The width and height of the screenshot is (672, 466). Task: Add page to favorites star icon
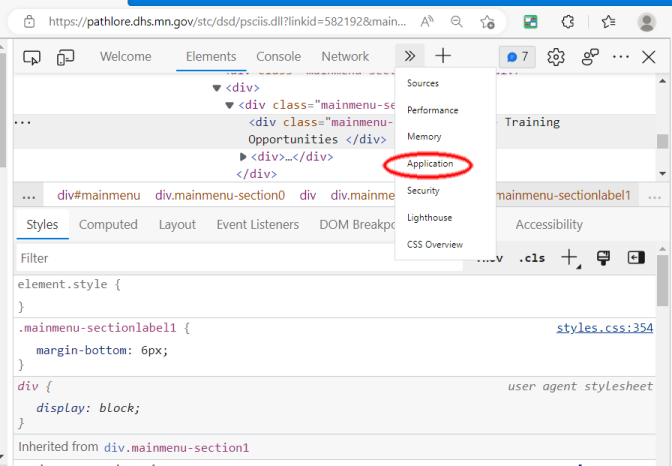487,21
